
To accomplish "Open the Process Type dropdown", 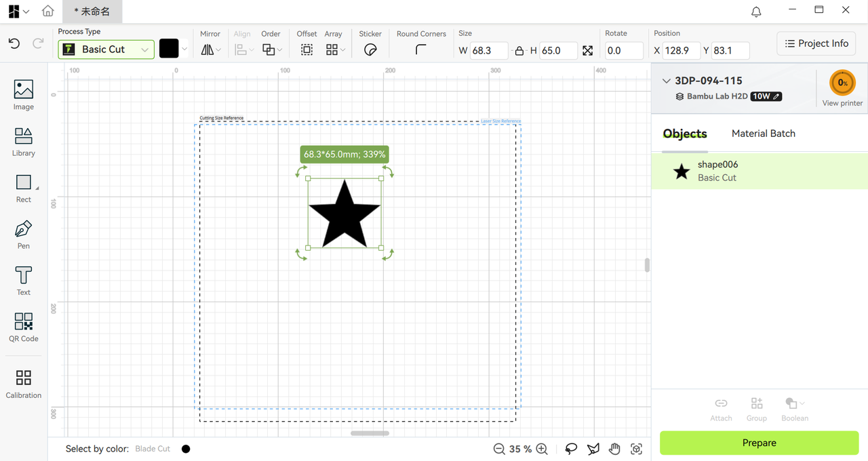I will tap(106, 49).
